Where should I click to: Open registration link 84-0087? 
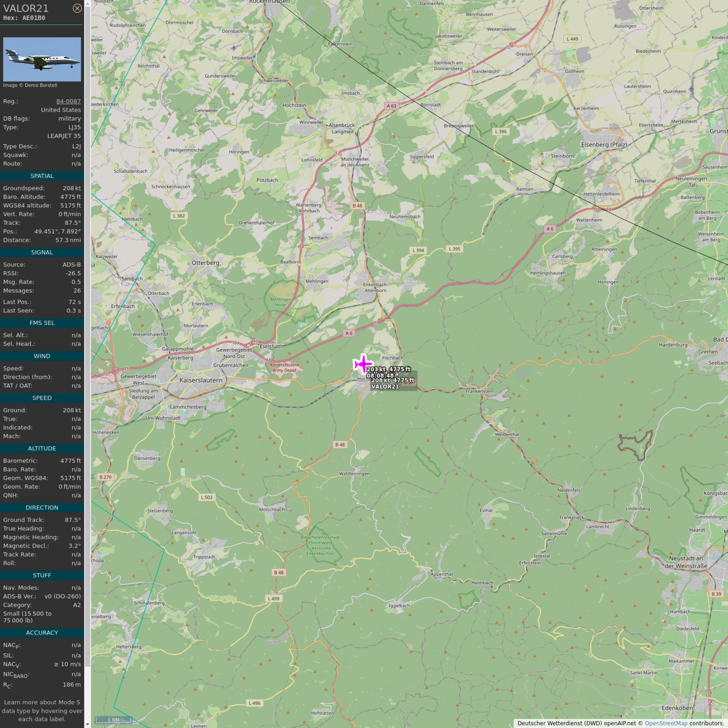pos(68,101)
